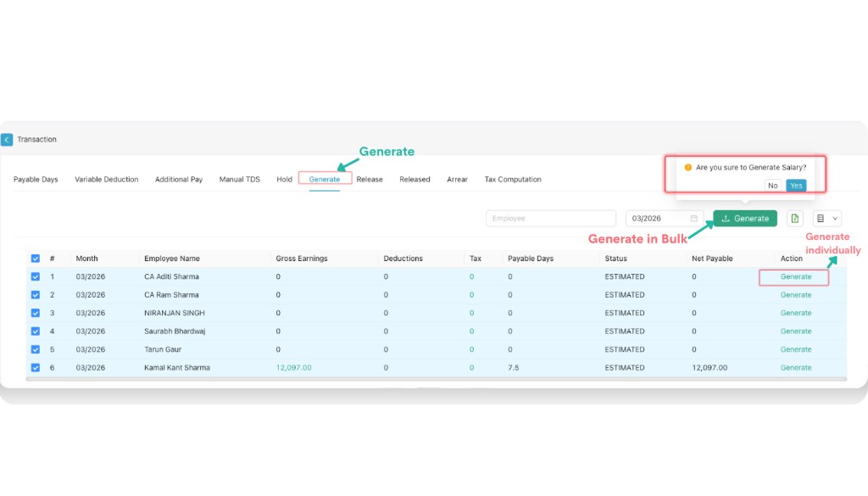Click the table density/view icon
This screenshot has width=868, height=496.
point(821,218)
